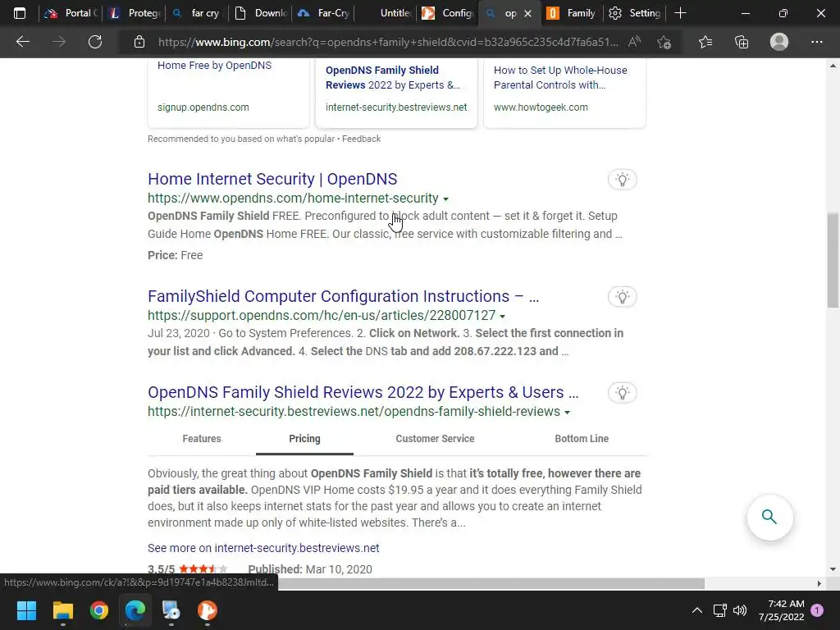The image size is (840, 630).
Task: Switch to Microsoft Edge taskbar icon
Action: click(135, 610)
